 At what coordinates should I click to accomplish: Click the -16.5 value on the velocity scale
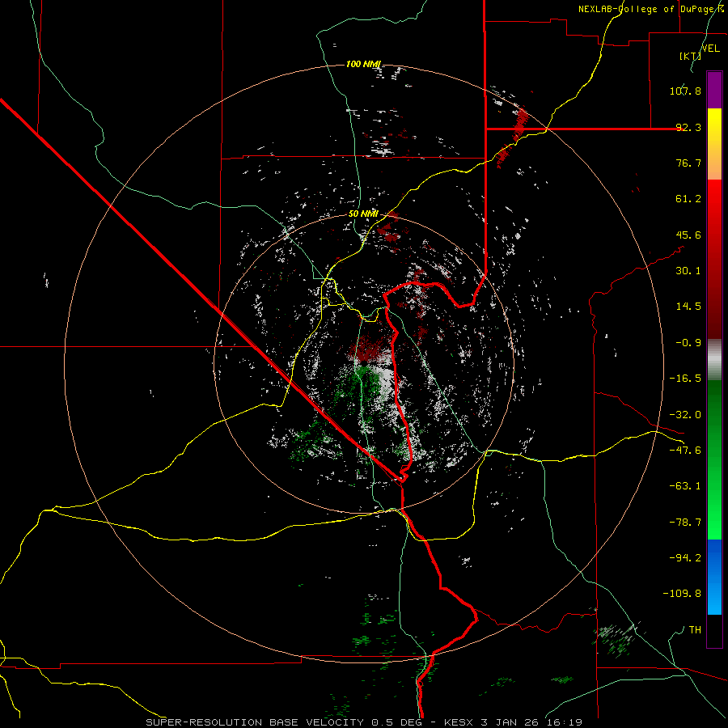(x=685, y=379)
